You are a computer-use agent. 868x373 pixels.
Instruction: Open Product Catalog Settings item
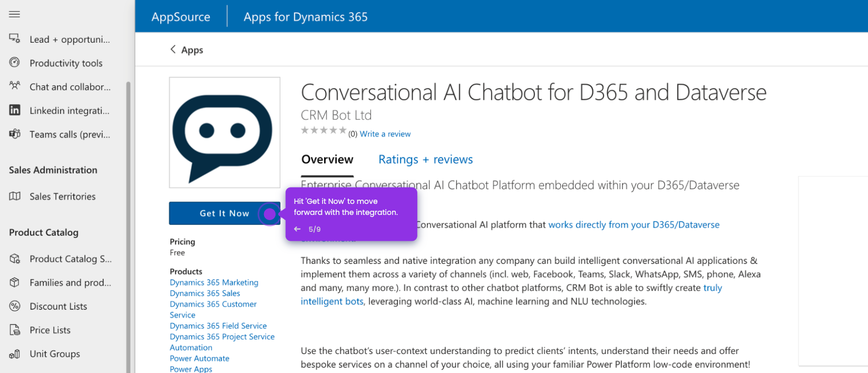pos(71,259)
